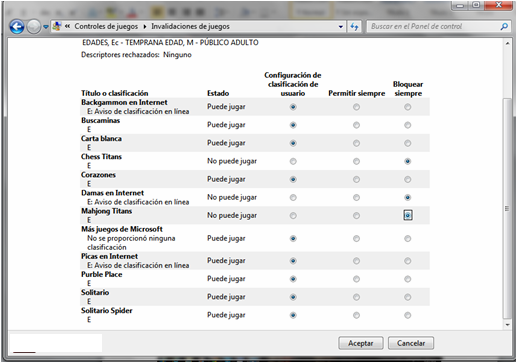Select Invalidaciones de juegos breadcrumb
The height and width of the screenshot is (363, 517).
point(190,26)
